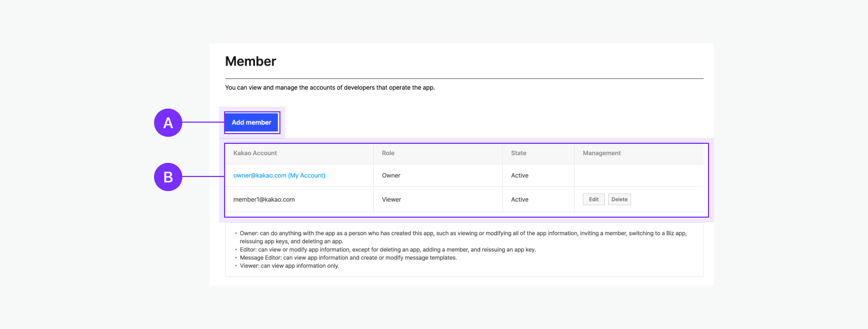
Task: Click the Management column header
Action: (602, 153)
